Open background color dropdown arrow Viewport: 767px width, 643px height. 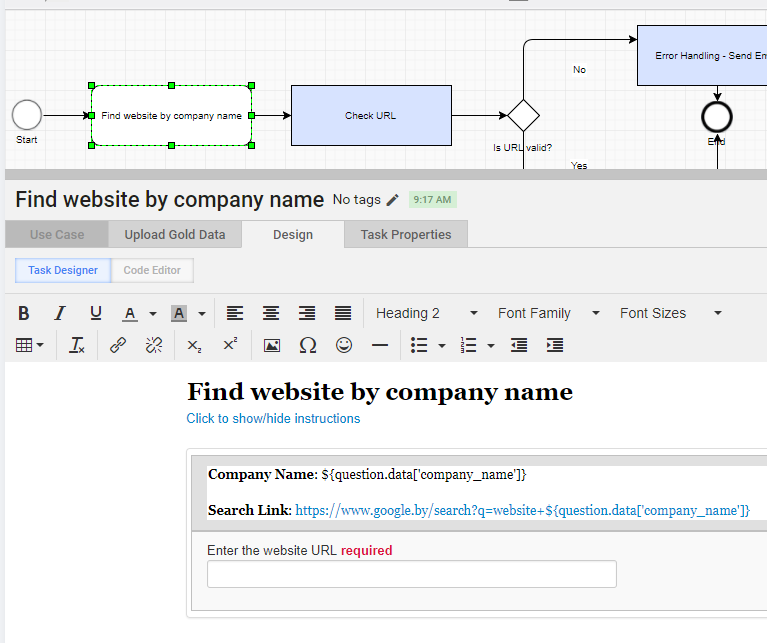click(x=202, y=313)
